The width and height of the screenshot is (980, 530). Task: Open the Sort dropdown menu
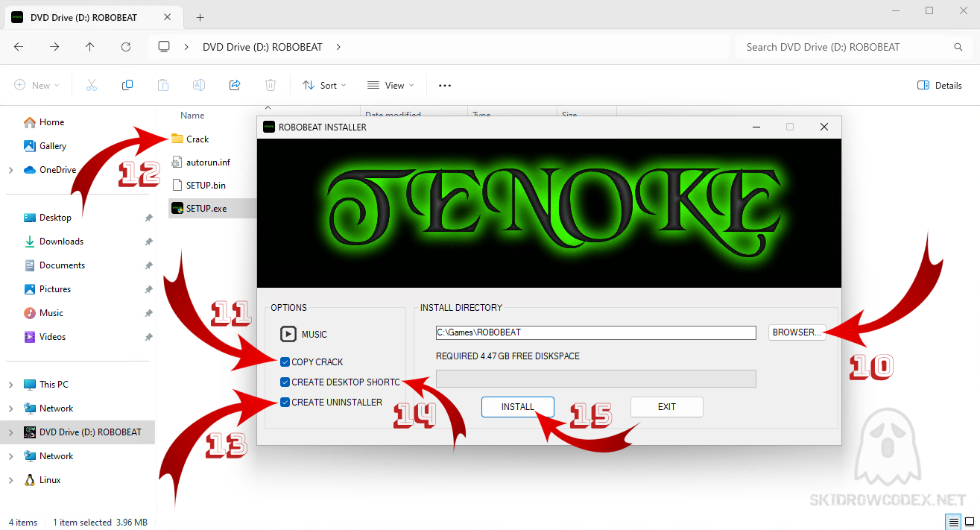click(x=324, y=86)
